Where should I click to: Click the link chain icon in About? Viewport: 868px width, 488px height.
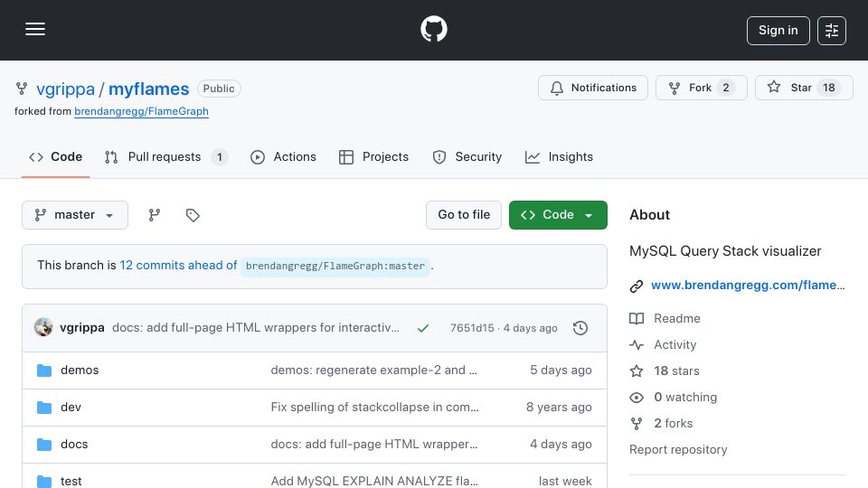637,286
